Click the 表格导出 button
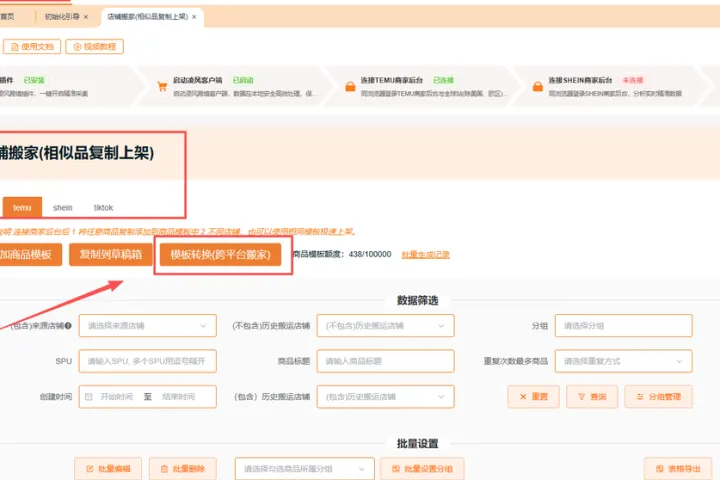 (678, 469)
